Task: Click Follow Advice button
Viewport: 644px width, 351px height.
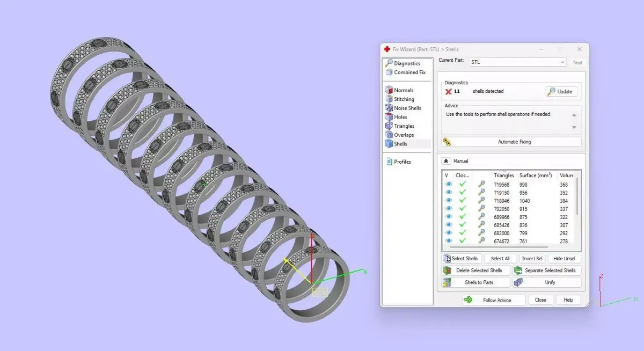Action: (494, 300)
